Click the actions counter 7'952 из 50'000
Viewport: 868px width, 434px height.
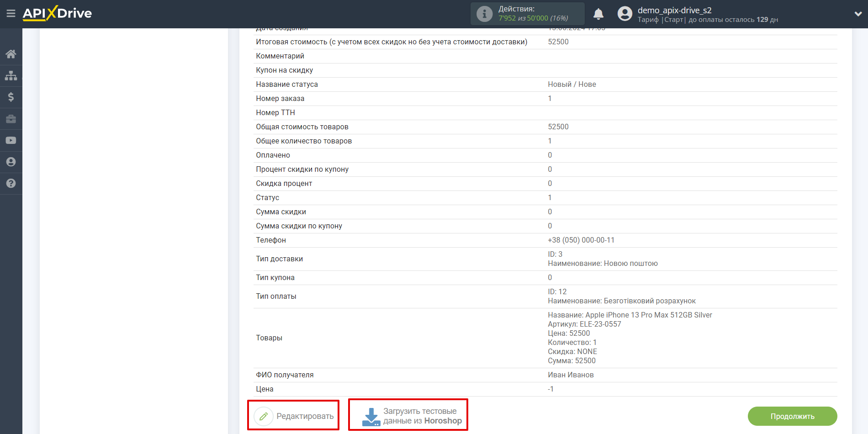533,18
